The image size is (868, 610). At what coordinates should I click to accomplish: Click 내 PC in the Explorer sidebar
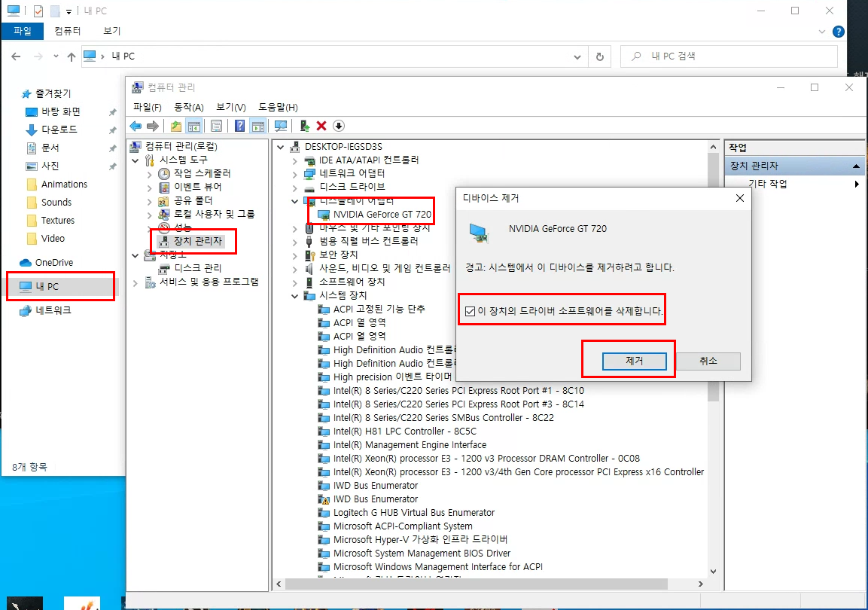click(x=47, y=287)
